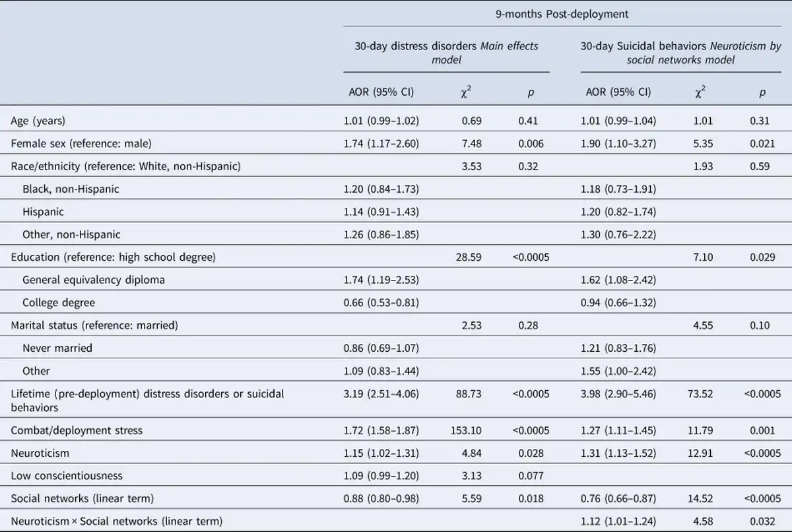Select the Hispanic row label
Image resolution: width=792 pixels, height=532 pixels.
pyautogui.click(x=43, y=211)
